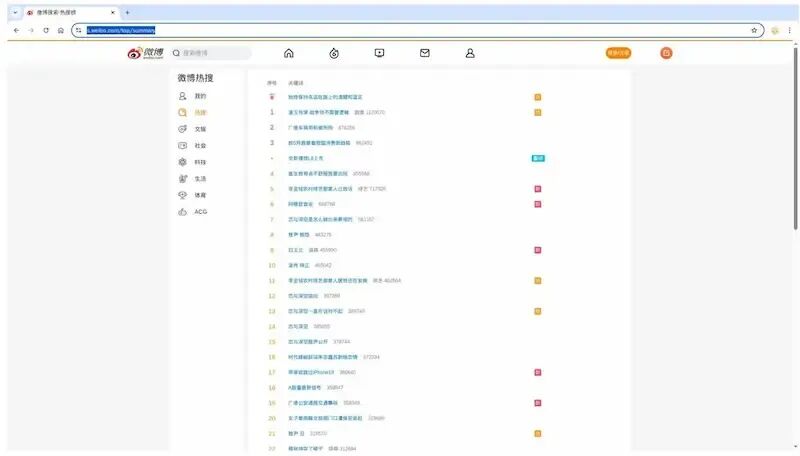This screenshot has width=800, height=456.
Task: Click the 我的 person icon in sidebar
Action: point(182,96)
